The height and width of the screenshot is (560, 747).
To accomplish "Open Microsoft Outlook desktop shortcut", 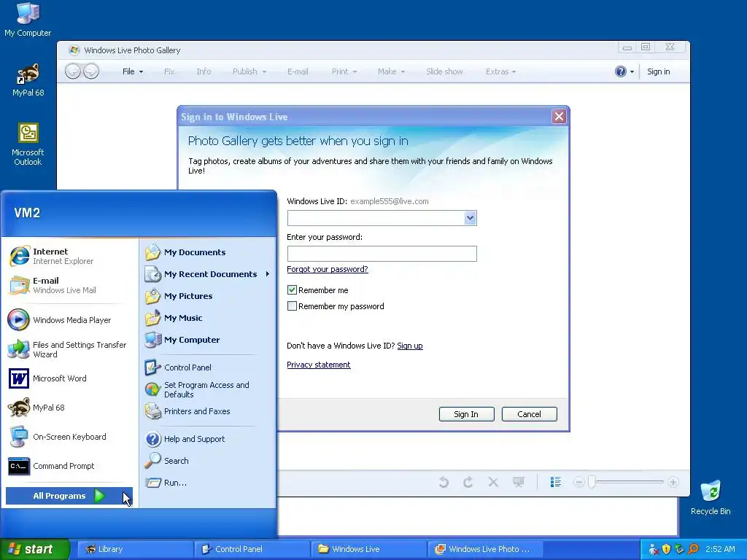I will pyautogui.click(x=28, y=144).
